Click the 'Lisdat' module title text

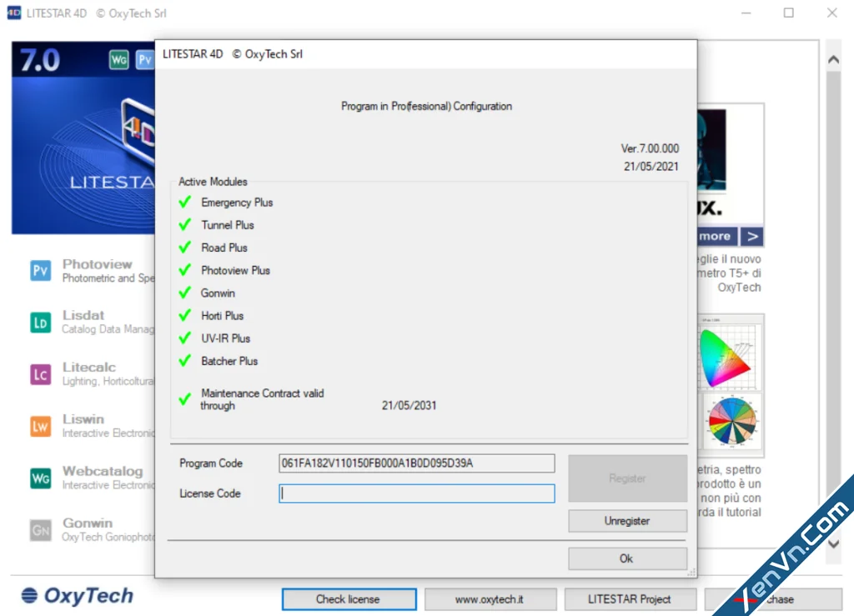[83, 315]
